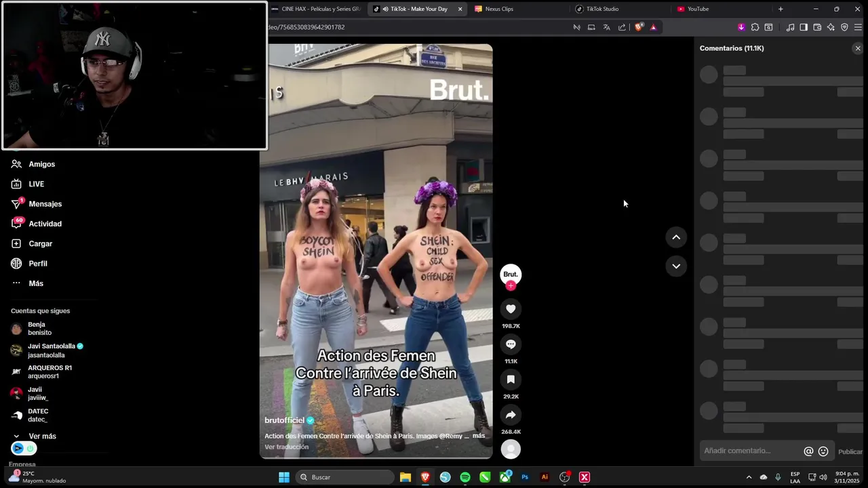Expand video caption with más

pyautogui.click(x=479, y=436)
